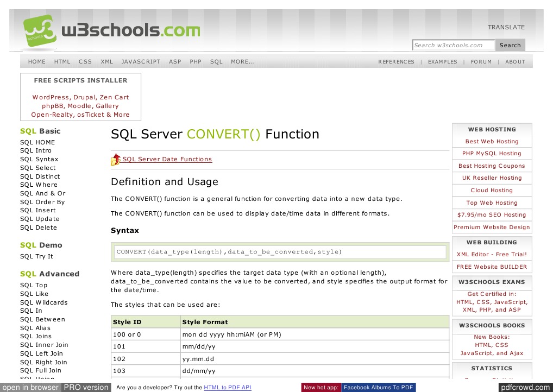
Task: Open the PHP navigation tab
Action: pyautogui.click(x=195, y=61)
